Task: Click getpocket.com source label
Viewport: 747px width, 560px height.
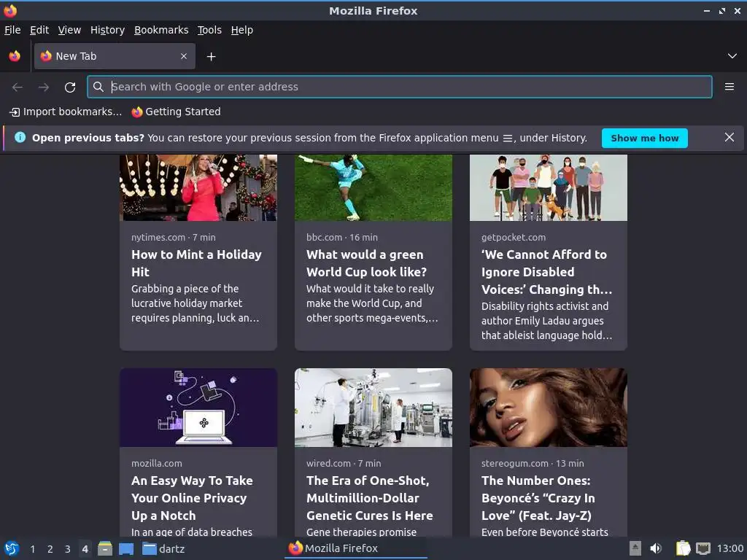Action: coord(514,237)
